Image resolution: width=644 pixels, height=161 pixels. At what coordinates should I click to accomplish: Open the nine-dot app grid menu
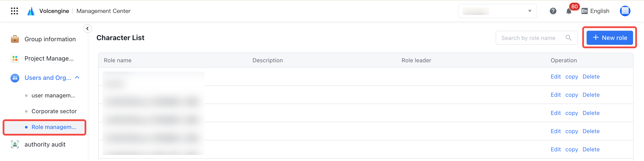click(x=14, y=11)
